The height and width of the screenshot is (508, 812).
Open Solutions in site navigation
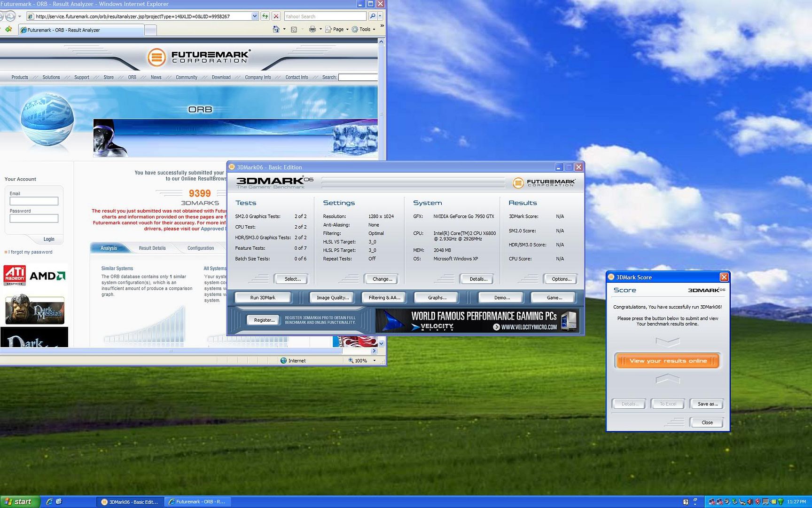[51, 77]
